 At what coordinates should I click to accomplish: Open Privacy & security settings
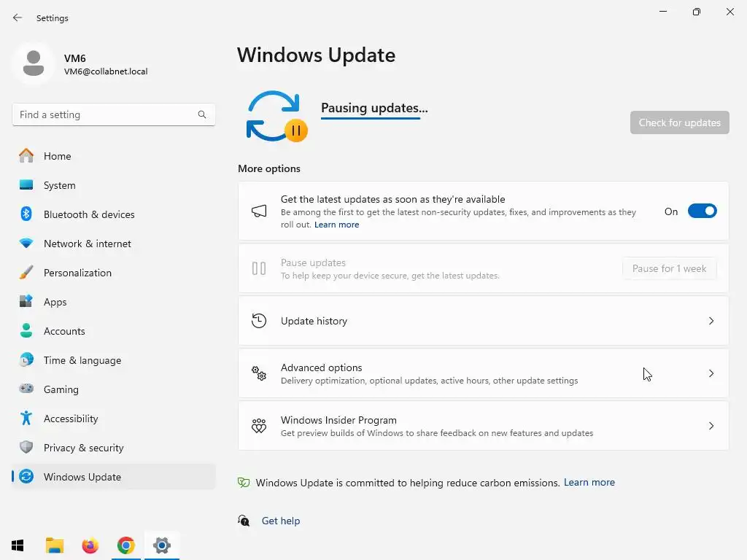[113, 448]
